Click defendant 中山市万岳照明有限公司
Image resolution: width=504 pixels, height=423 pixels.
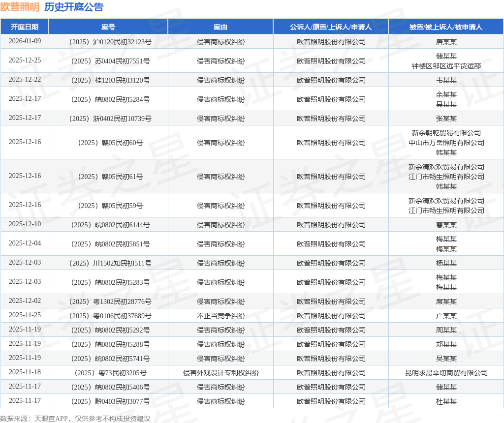[446, 143]
